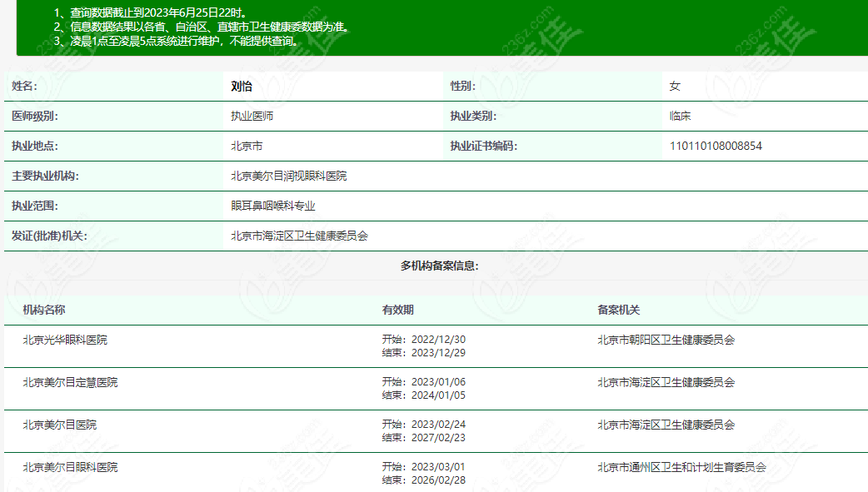Select 北京美尔目定慧医院 row name
Viewport: 868px width, 492px height.
[70, 382]
